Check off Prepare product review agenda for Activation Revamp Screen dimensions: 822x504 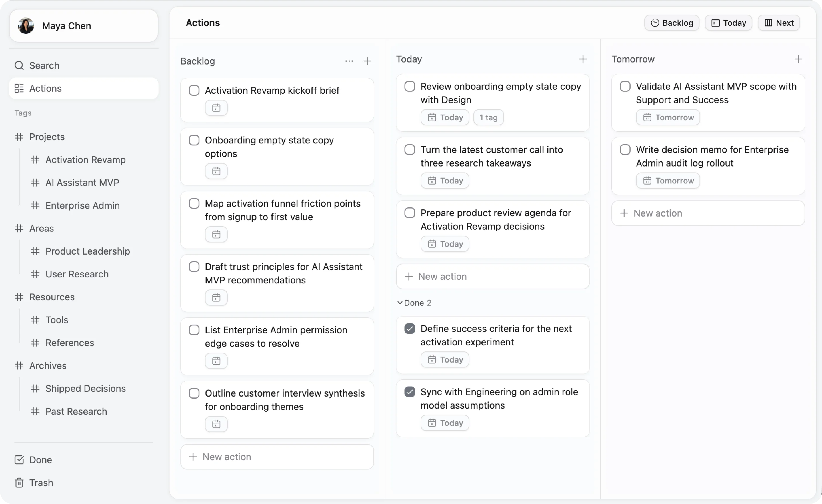(410, 213)
